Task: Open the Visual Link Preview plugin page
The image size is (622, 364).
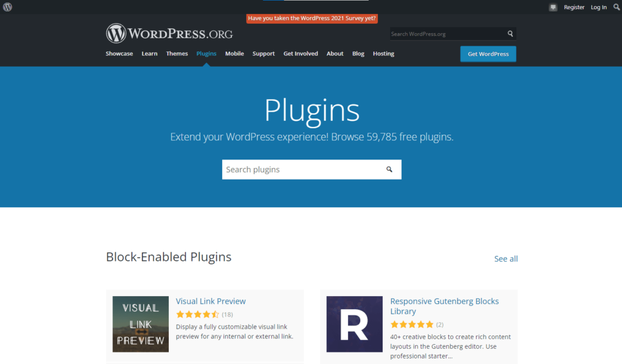Action: [210, 301]
